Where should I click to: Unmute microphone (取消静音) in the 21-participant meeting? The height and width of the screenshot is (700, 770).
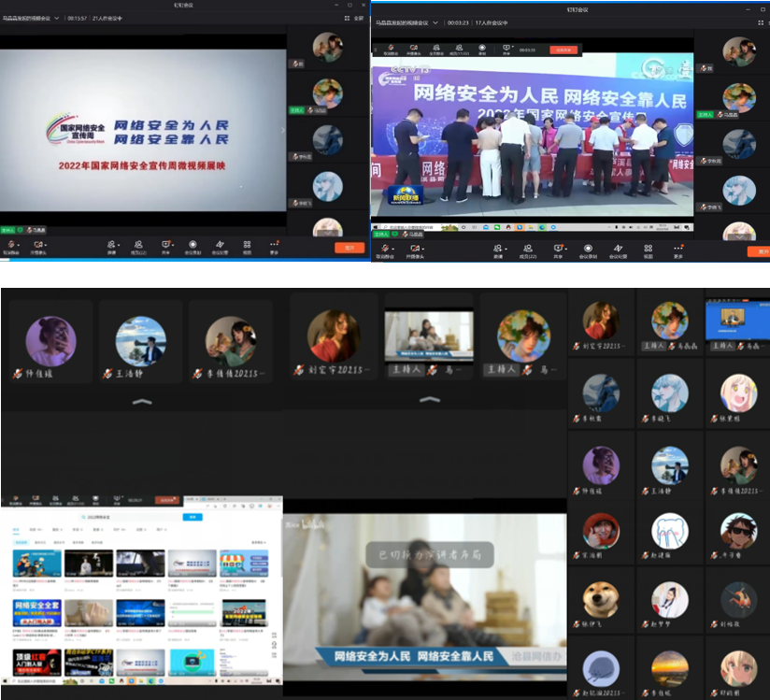tap(10, 245)
